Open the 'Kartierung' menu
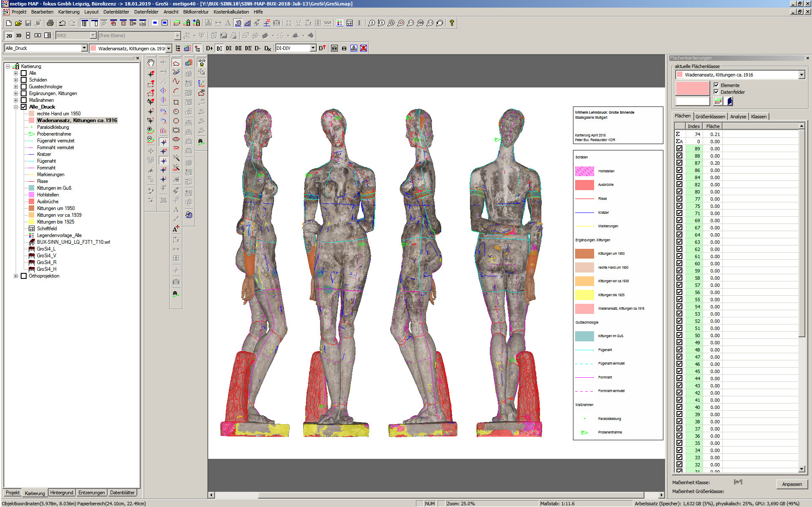The height and width of the screenshot is (507, 812). [69, 12]
